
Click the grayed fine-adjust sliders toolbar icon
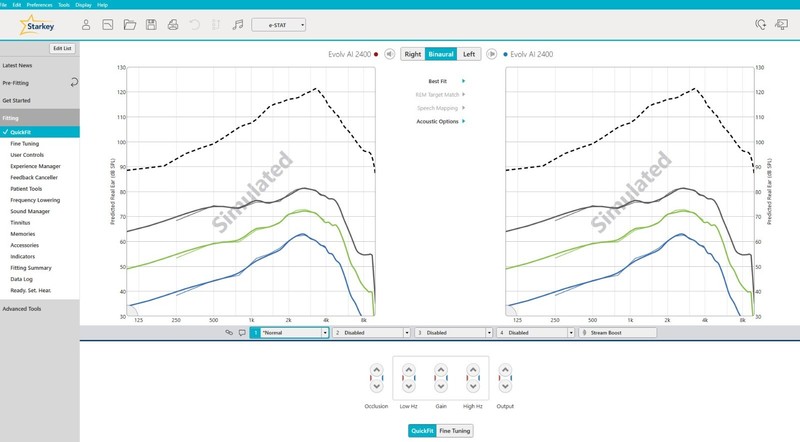(x=216, y=24)
